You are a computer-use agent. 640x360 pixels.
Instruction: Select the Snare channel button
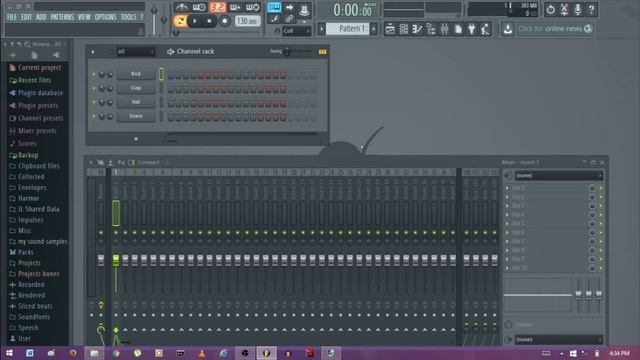point(136,116)
